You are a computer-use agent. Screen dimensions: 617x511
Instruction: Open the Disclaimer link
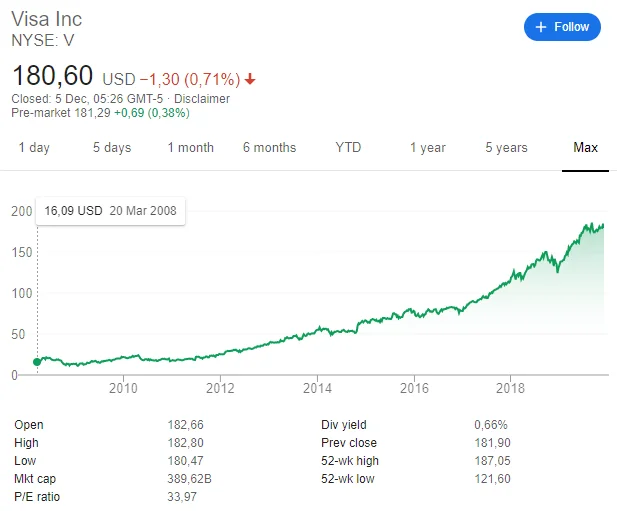pyautogui.click(x=204, y=99)
